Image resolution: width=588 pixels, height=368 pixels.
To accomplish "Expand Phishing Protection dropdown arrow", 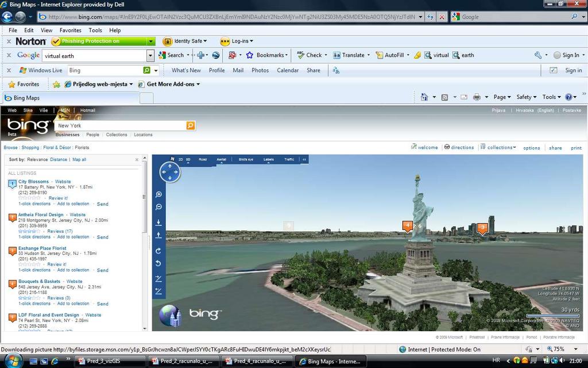I will [150, 41].
